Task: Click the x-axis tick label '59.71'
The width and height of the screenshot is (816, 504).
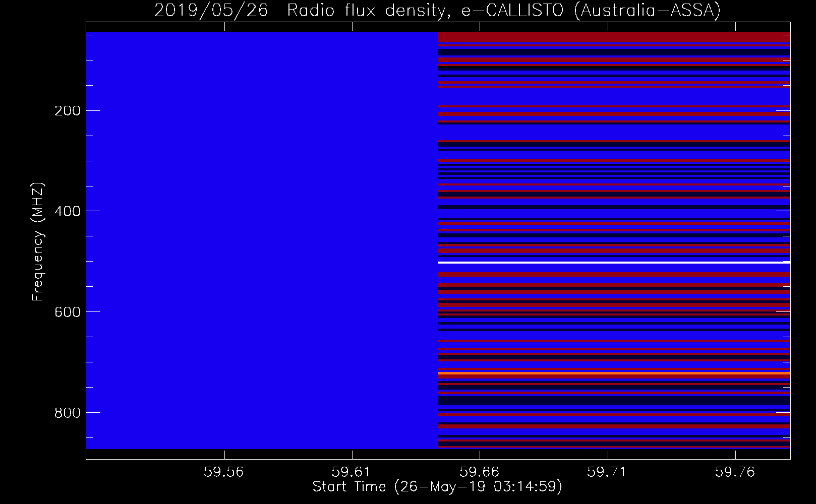Action: (608, 472)
